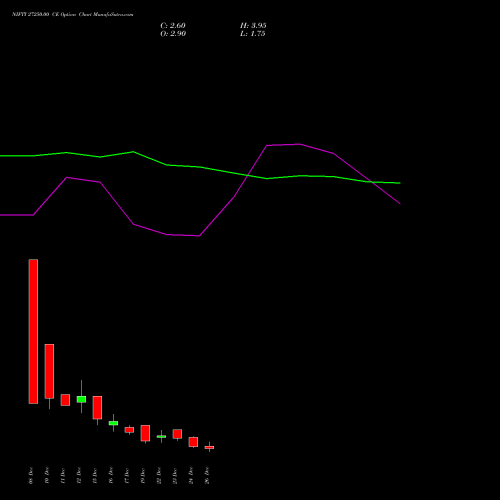The width and height of the screenshot is (500, 500).
Task: Click the 15 Dec date label
Action: tap(95, 476)
